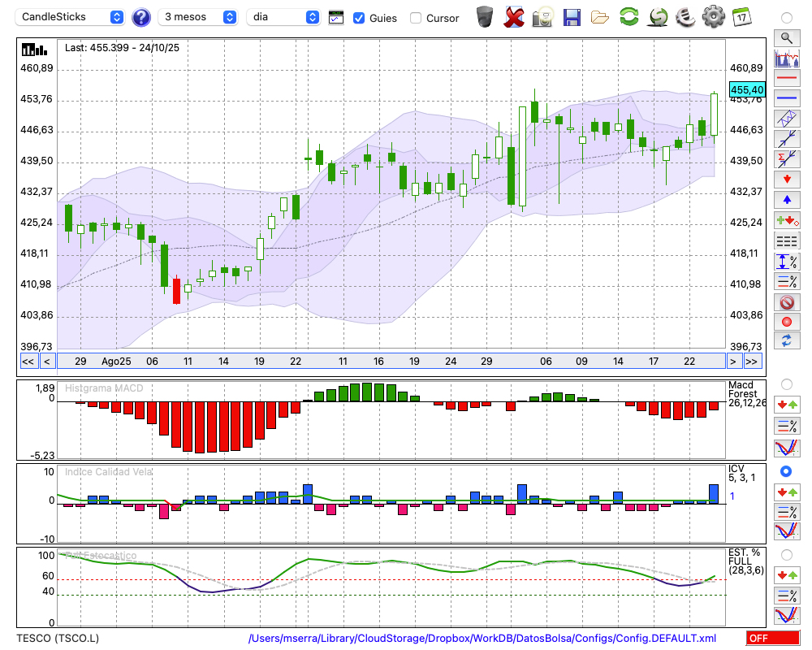The height and width of the screenshot is (650, 812).
Task: Click the magnifier zoom tool in sidebar
Action: pyautogui.click(x=786, y=37)
